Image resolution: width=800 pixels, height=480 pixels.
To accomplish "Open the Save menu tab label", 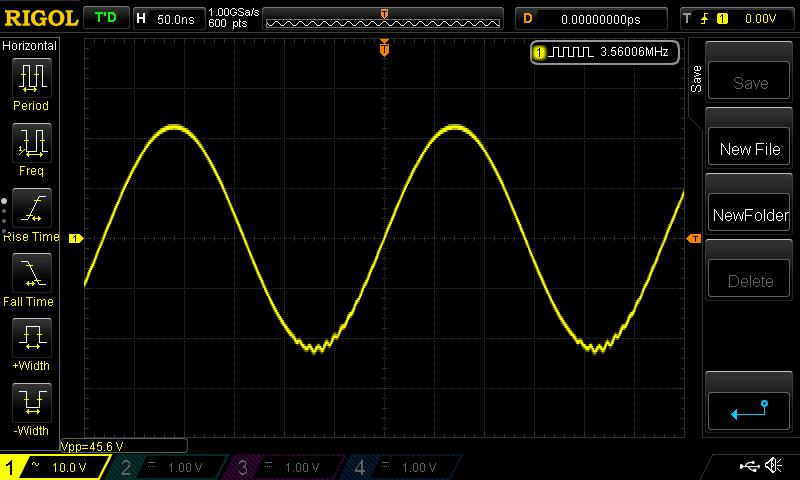I will 696,79.
